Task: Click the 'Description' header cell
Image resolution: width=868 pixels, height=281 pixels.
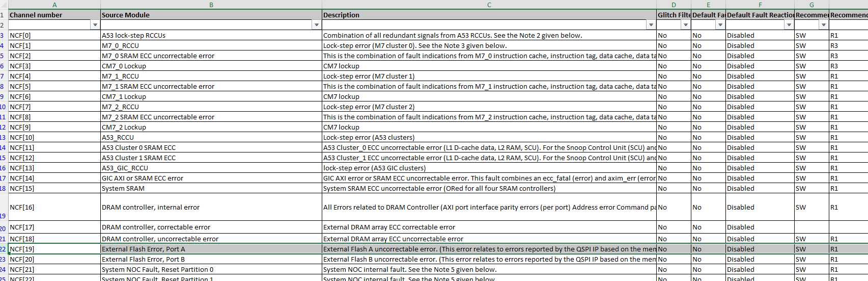Action: point(489,15)
